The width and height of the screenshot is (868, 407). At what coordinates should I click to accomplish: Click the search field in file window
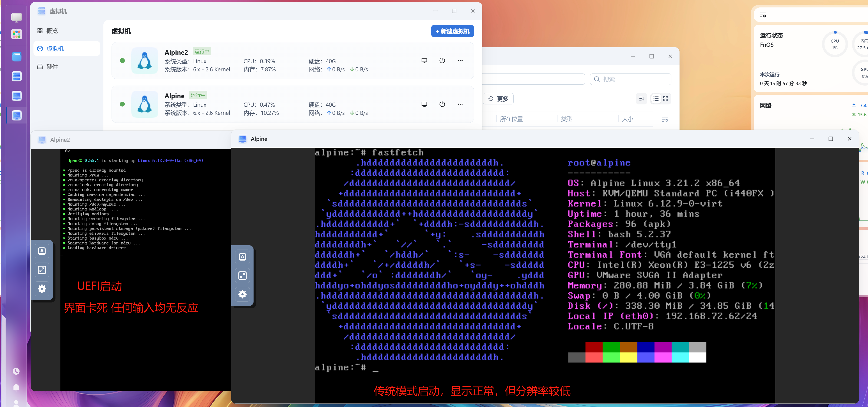(630, 79)
